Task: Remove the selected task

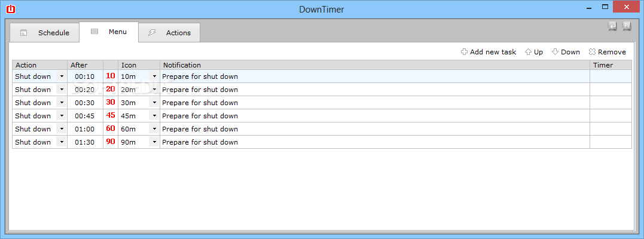Action: [x=607, y=52]
